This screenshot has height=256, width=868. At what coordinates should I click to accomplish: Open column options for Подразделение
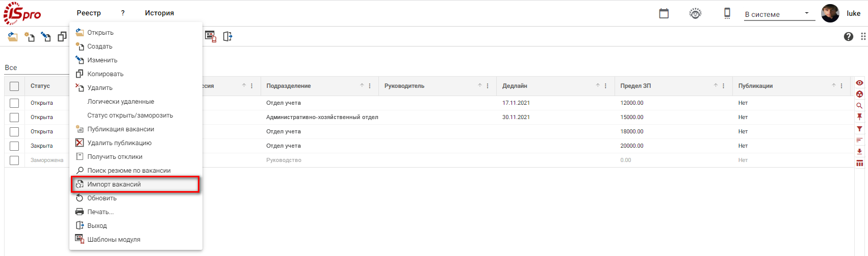click(370, 86)
